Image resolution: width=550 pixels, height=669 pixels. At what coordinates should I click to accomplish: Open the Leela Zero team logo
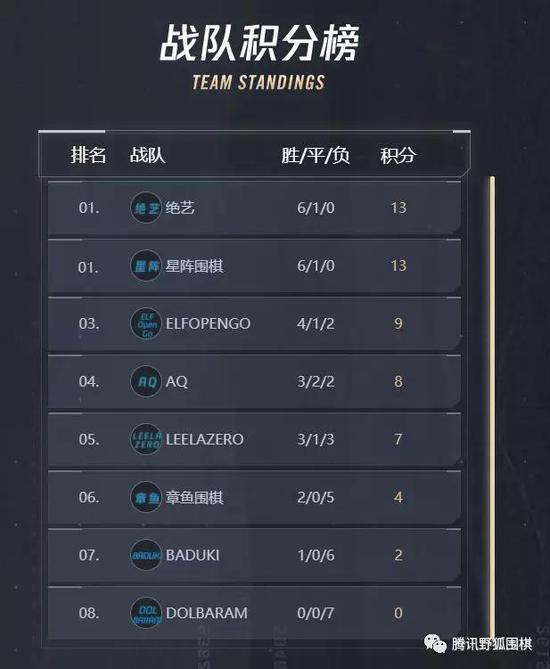[x=146, y=439]
